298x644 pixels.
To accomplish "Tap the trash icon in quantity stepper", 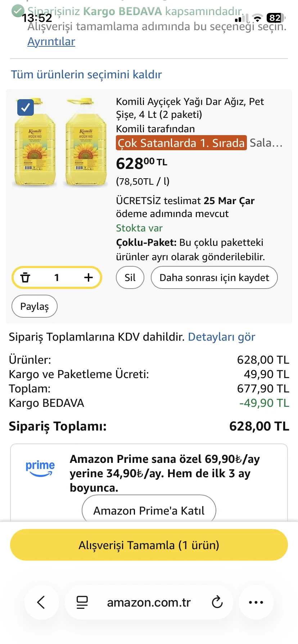I will 25,277.
